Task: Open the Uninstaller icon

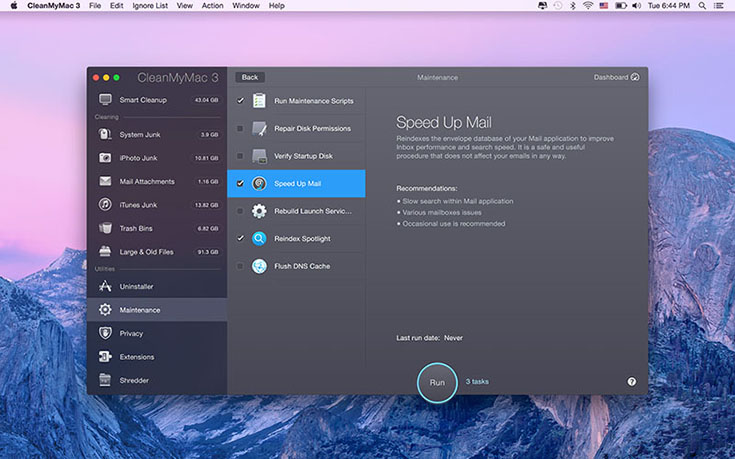Action: [105, 286]
